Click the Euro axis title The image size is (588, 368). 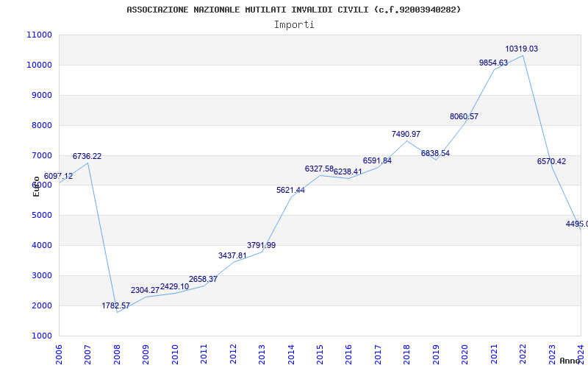[36, 186]
